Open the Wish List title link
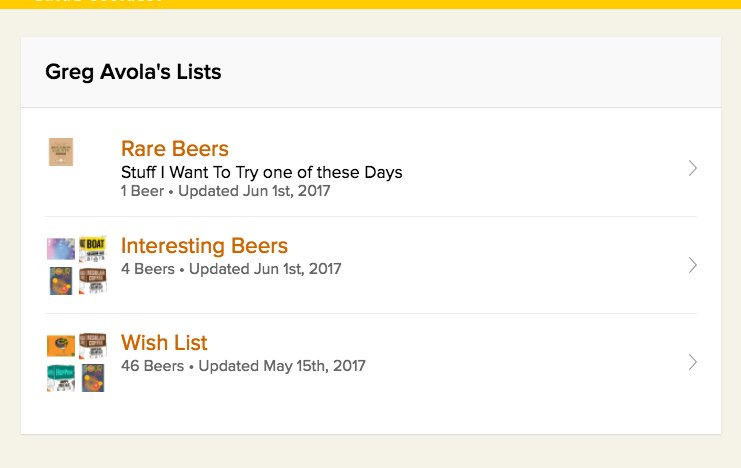 click(164, 343)
